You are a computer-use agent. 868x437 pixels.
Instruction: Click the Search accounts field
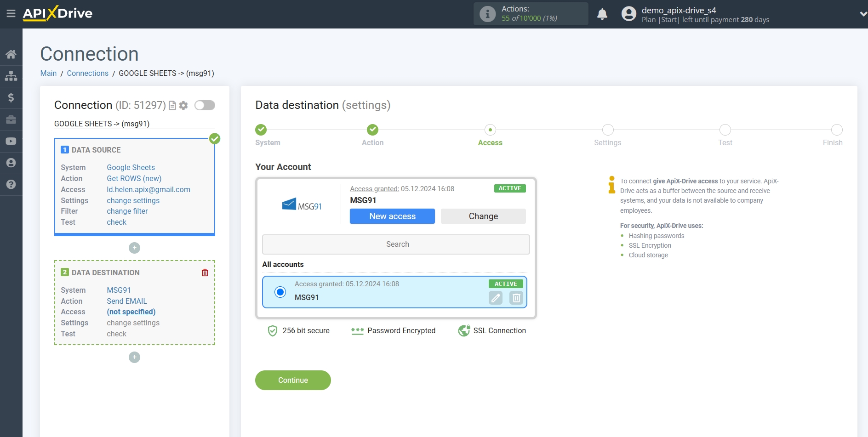pos(396,244)
